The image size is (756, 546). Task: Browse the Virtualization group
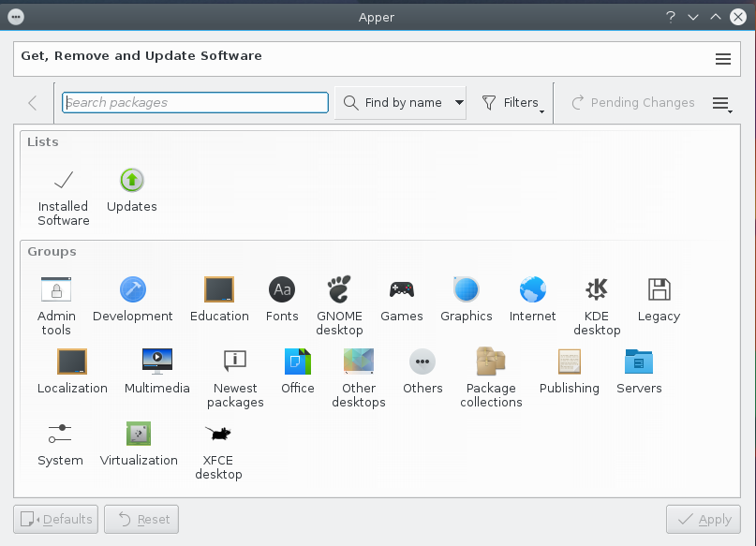139,444
